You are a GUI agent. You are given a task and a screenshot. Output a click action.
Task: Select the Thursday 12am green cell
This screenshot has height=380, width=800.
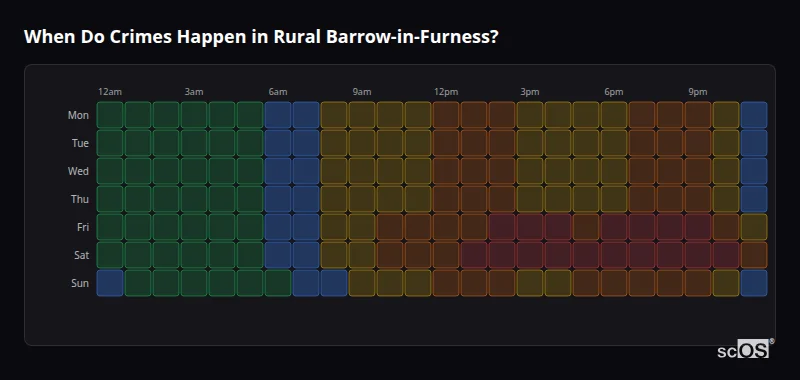click(x=110, y=199)
